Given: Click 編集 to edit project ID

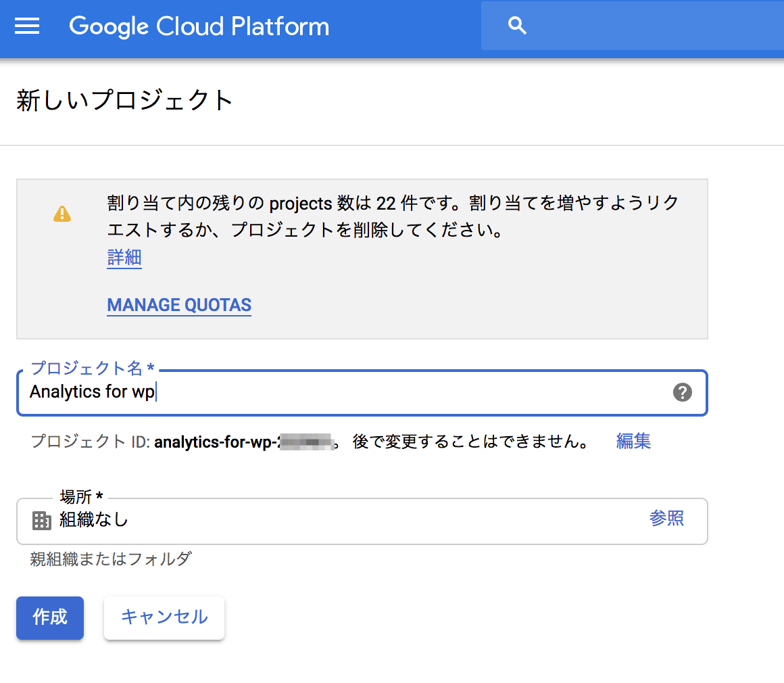Looking at the screenshot, I should tap(633, 441).
